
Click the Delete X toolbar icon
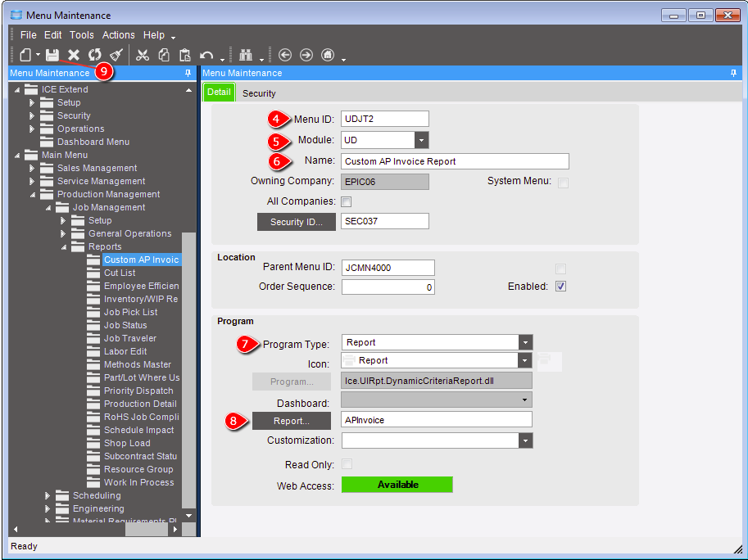pos(74,55)
